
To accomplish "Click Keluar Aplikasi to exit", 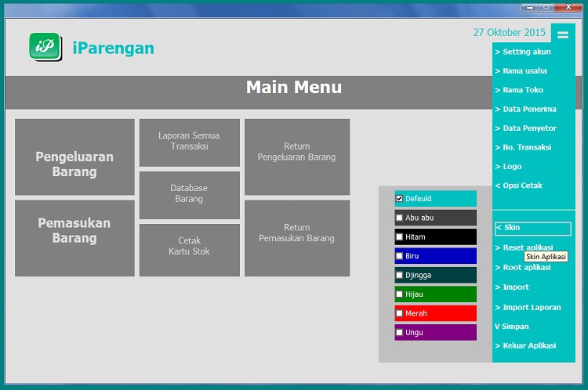I will pos(525,345).
